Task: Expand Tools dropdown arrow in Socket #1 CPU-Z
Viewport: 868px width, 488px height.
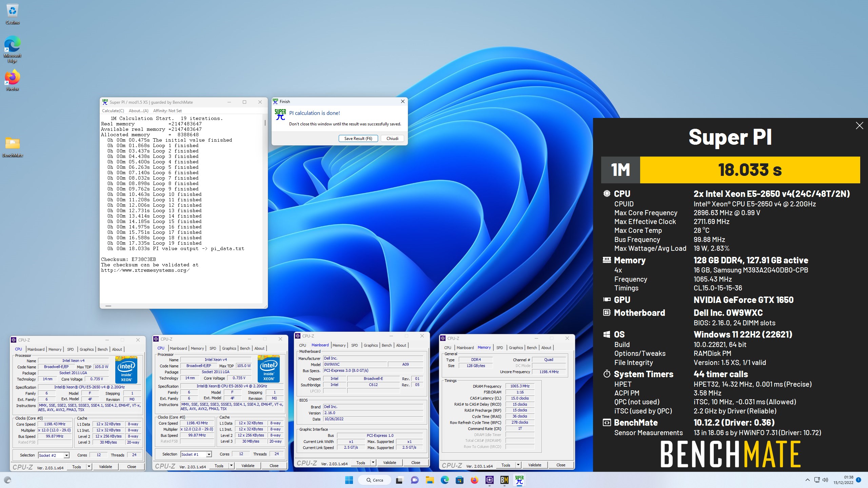Action: (x=232, y=466)
